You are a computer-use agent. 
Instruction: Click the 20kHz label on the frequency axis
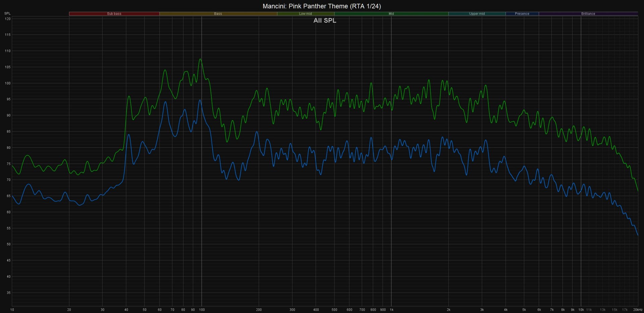(637, 310)
